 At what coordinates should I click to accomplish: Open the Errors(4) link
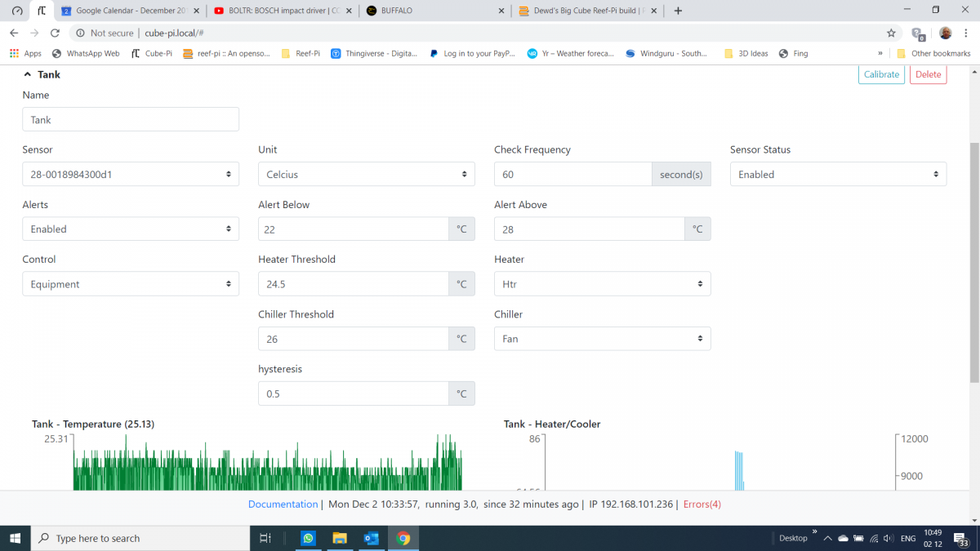[702, 504]
